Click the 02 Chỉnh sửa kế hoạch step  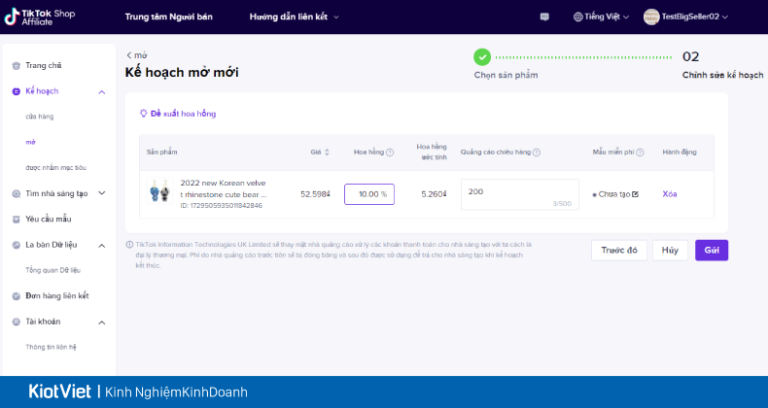722,65
